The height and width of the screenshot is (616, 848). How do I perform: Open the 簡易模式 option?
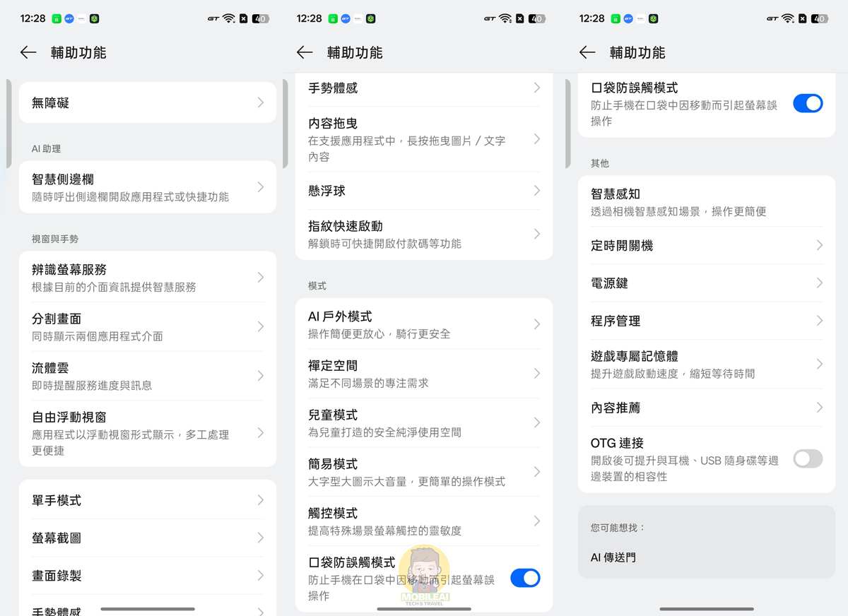pyautogui.click(x=424, y=472)
